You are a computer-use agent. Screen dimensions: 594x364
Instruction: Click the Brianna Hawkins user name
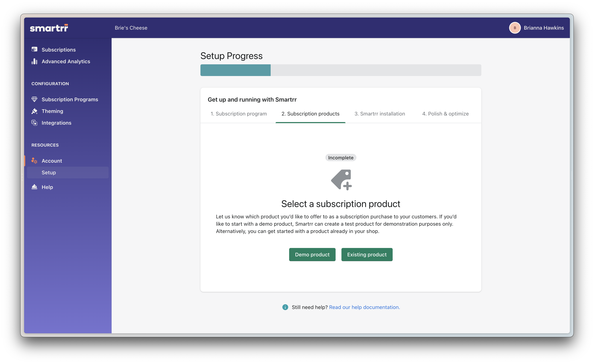point(544,28)
